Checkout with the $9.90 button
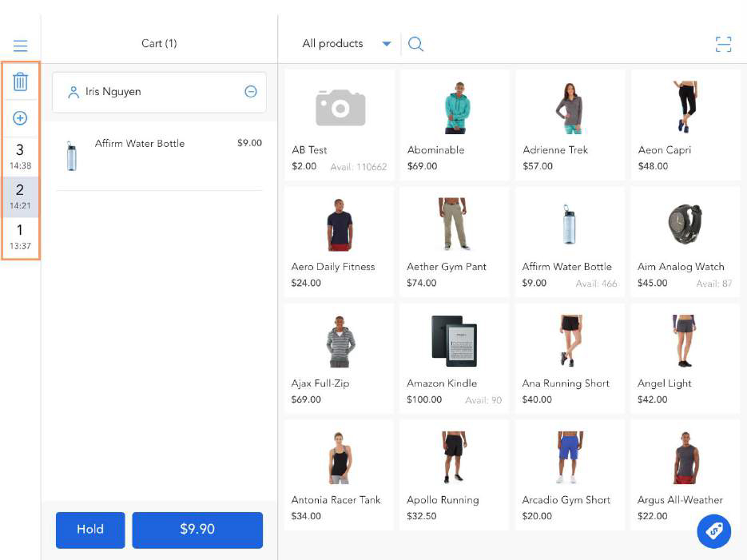 click(197, 530)
